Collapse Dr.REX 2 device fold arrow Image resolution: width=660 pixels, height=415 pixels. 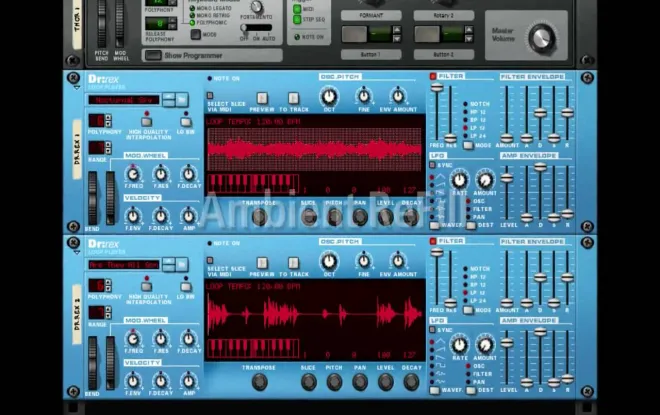[x=77, y=253]
